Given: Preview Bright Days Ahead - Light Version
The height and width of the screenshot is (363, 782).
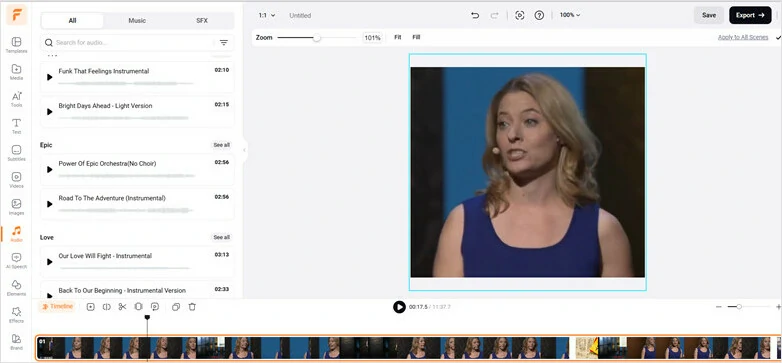Looking at the screenshot, I should (x=49, y=112).
